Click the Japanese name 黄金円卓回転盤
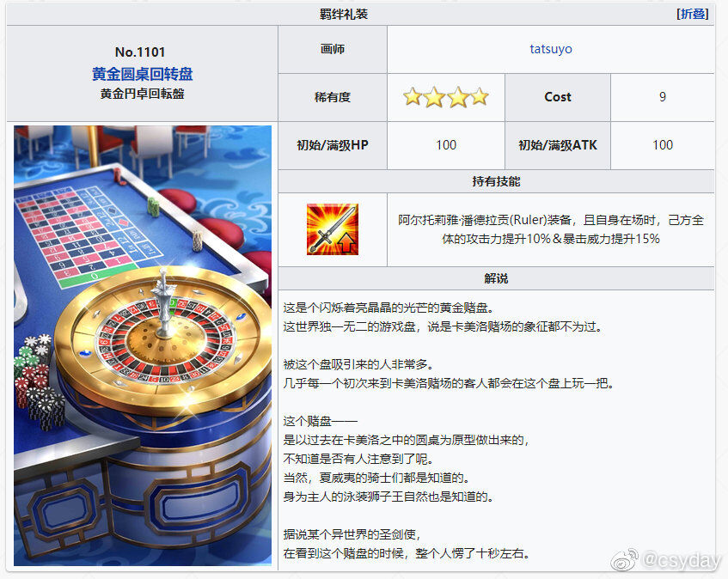Screen dimensions: 728x579 (142, 94)
